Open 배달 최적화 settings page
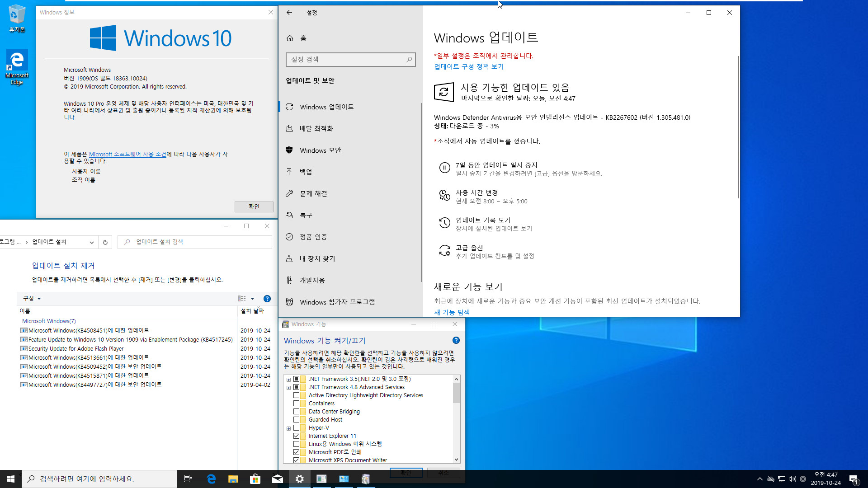This screenshot has width=868, height=488. tap(350, 129)
